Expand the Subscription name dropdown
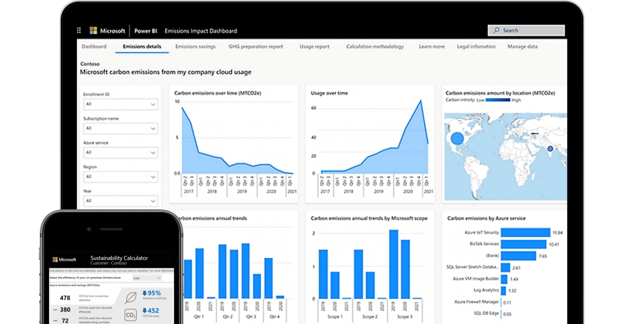This screenshot has height=324, width=644. 120,128
